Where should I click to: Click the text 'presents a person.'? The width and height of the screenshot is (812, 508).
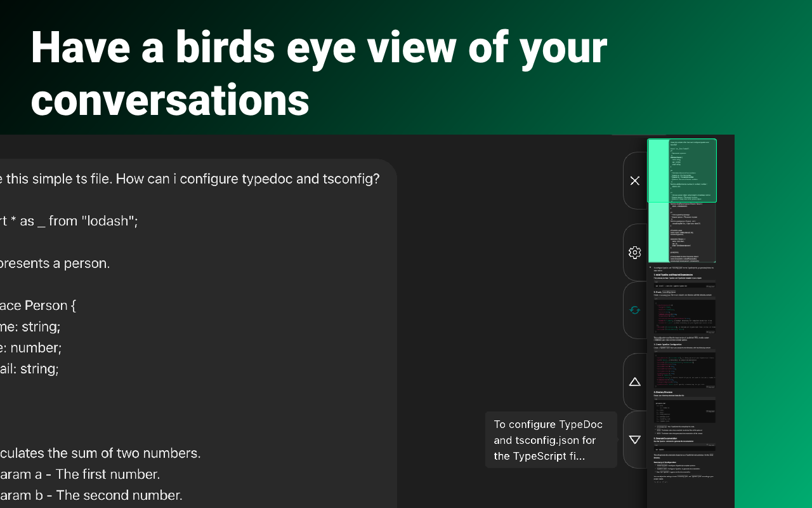pos(55,264)
